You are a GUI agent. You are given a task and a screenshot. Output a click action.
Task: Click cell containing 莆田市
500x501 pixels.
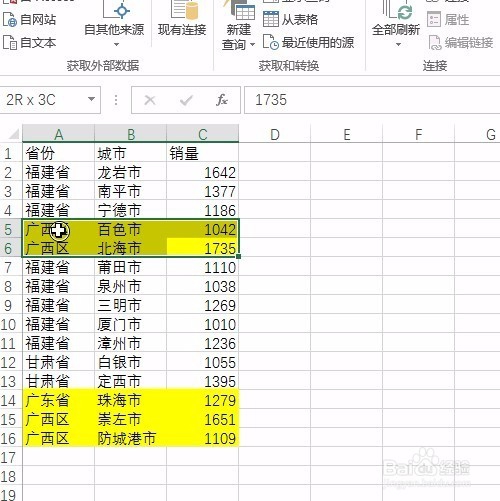tap(131, 267)
